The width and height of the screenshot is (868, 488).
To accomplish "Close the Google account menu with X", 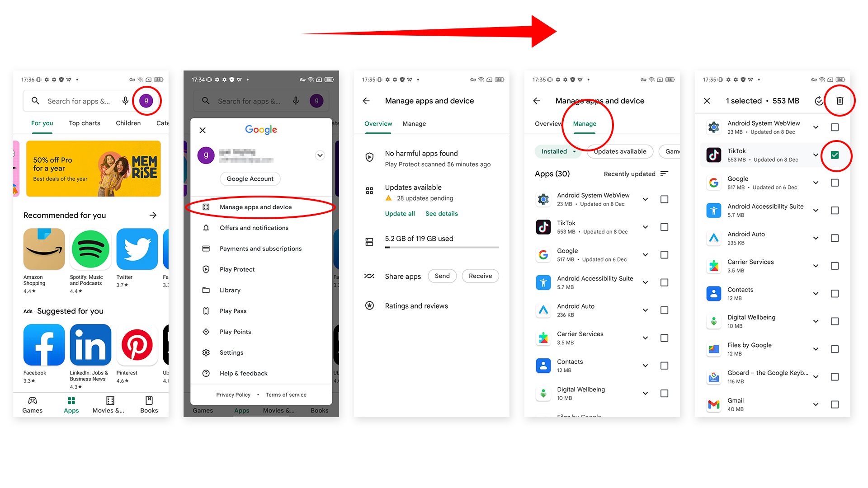I will click(x=203, y=130).
